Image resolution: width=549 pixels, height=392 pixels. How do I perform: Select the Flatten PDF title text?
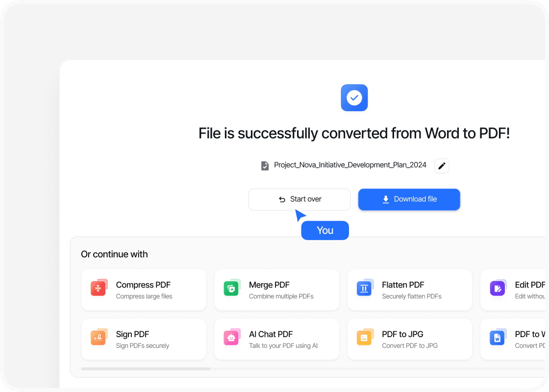coord(403,285)
